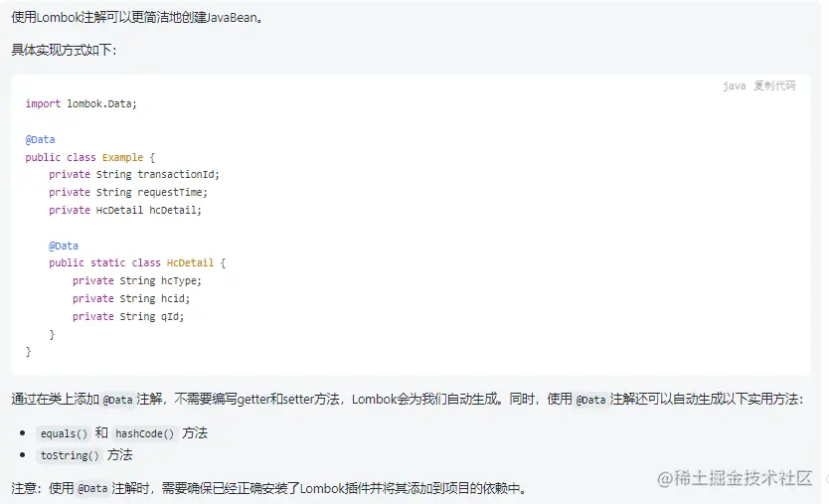This screenshot has height=504, width=829.
Task: Click the 复制代码 copy code button
Action: point(774,85)
